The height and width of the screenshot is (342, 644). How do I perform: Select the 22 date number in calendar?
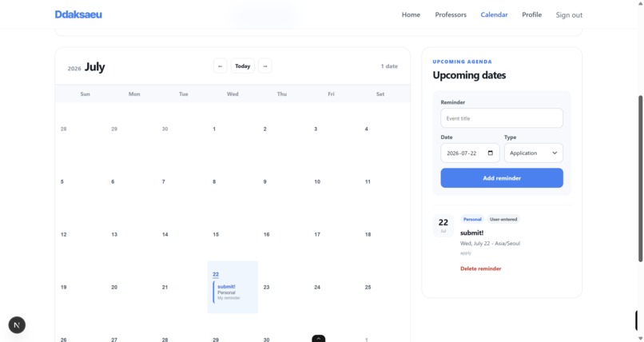tap(216, 275)
